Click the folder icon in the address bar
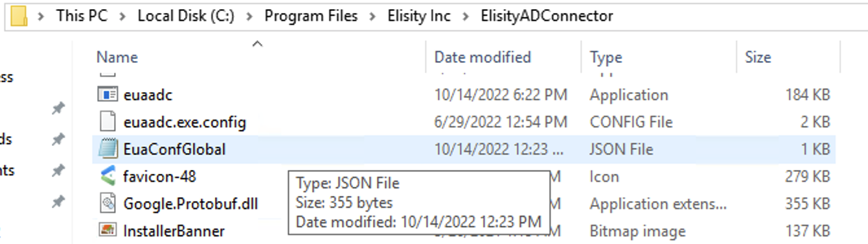This screenshot has width=868, height=244. tap(19, 15)
